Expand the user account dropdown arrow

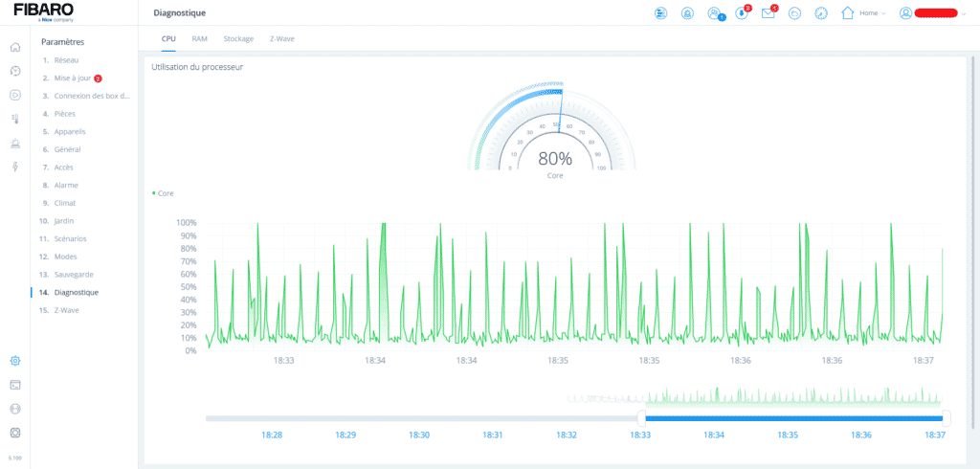point(964,13)
